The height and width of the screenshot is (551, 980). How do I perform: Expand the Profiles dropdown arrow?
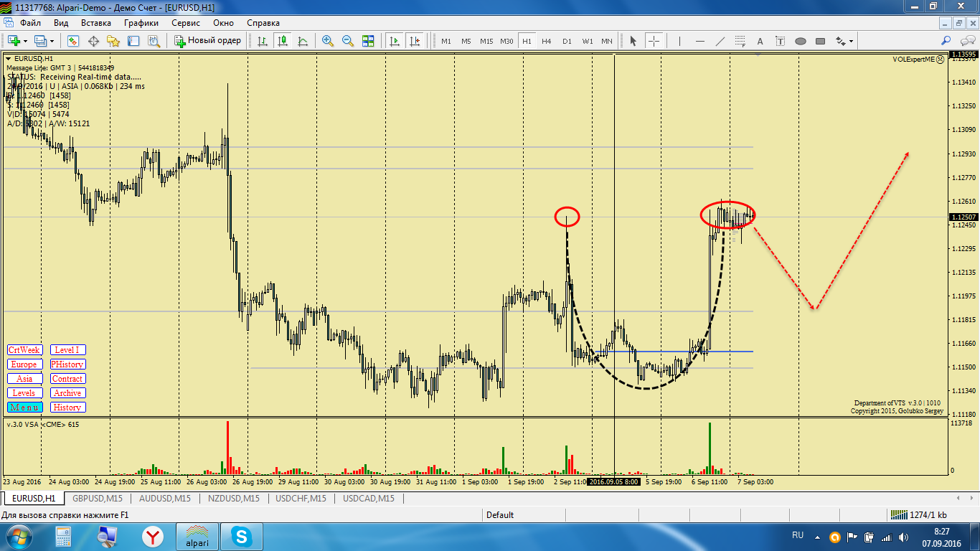click(52, 41)
